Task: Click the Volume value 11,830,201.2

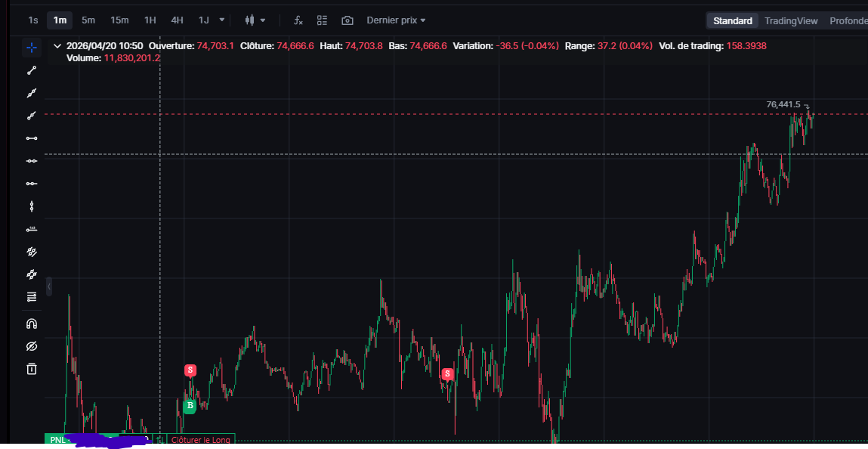Action: pyautogui.click(x=132, y=57)
